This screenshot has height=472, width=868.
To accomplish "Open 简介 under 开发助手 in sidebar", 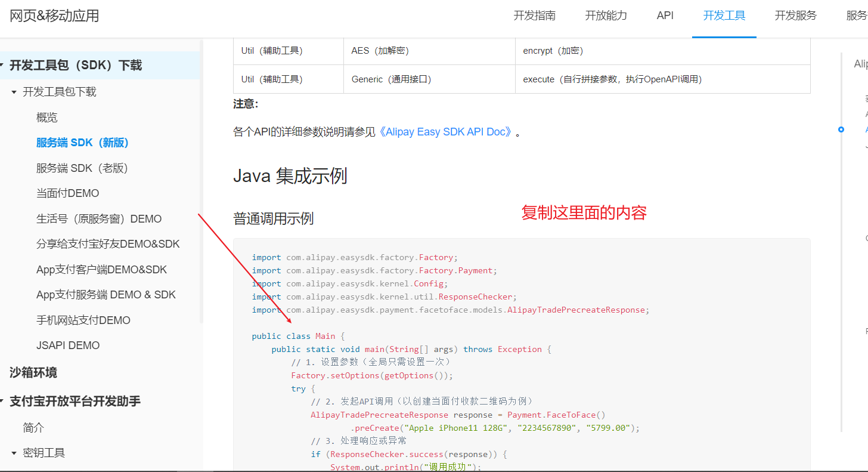I will pos(34,428).
